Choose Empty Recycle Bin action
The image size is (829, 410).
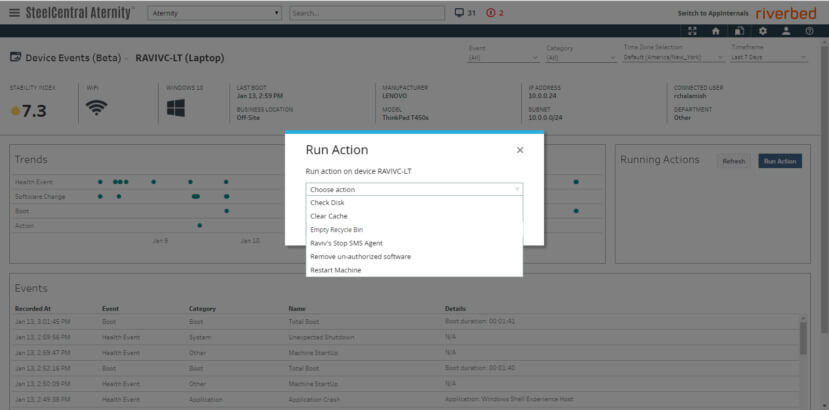click(x=414, y=230)
